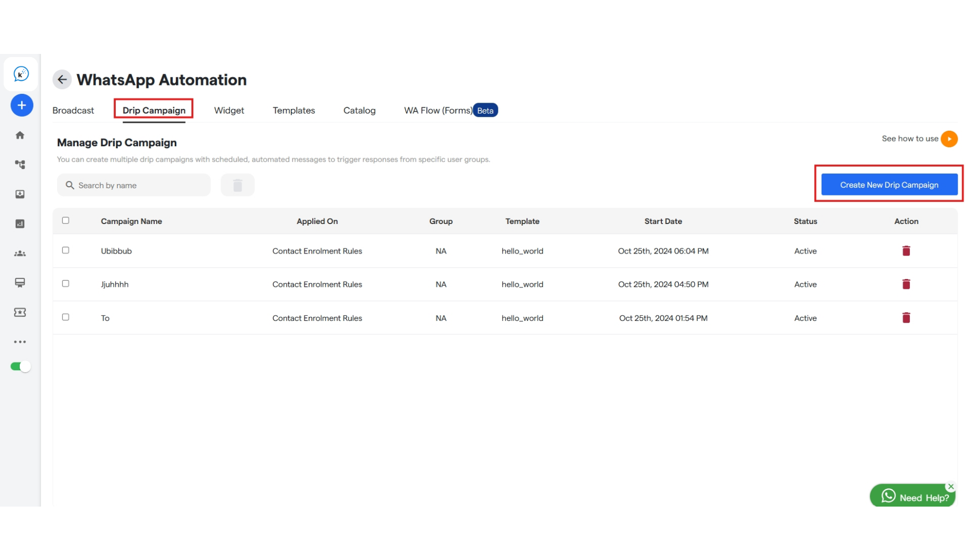Delete the Ubibbub campaign
This screenshot has width=968, height=560.
coord(906,251)
